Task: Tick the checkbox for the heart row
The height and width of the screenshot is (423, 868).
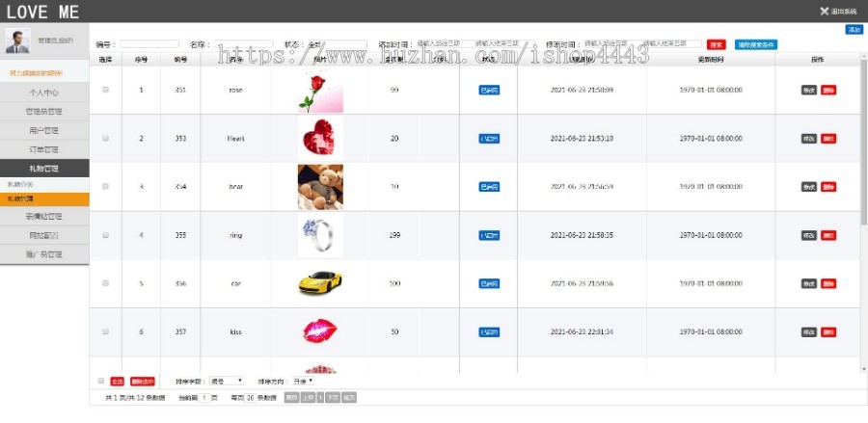Action: (105, 138)
